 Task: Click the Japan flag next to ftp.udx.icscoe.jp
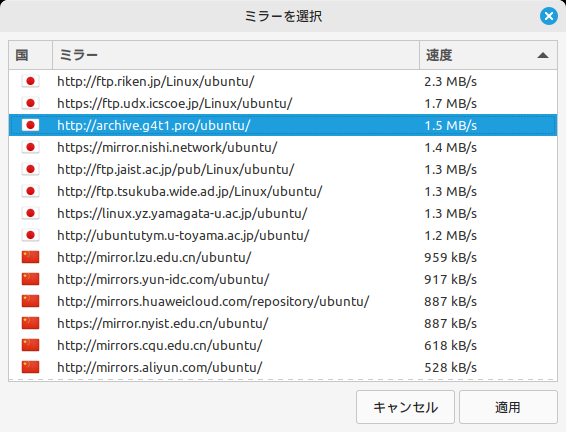pos(30,103)
